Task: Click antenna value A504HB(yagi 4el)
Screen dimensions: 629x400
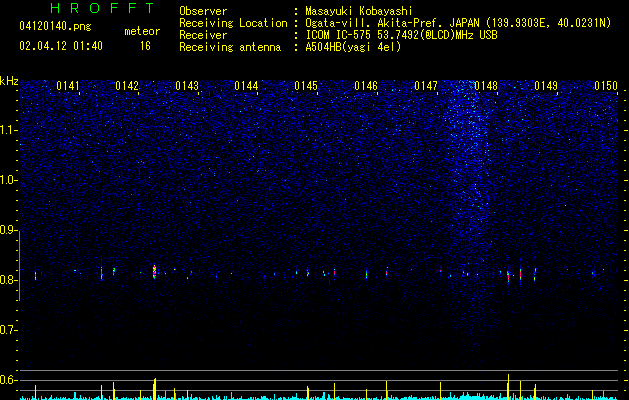Action: 353,47
